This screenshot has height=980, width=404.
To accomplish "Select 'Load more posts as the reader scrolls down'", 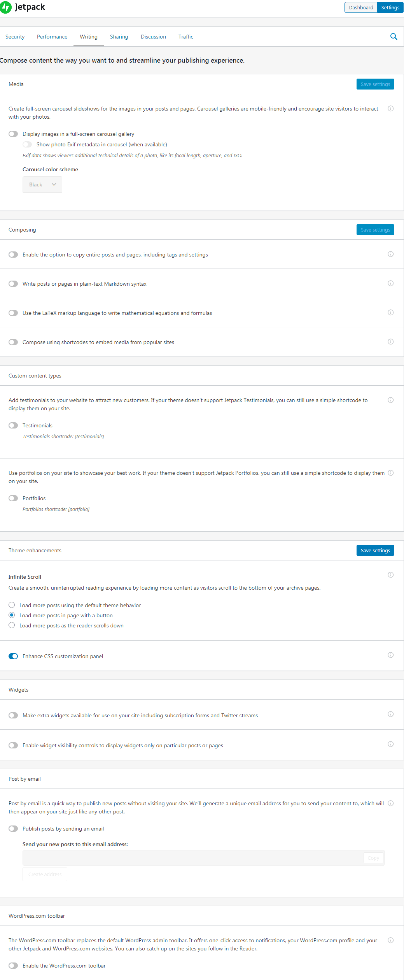I will [12, 625].
